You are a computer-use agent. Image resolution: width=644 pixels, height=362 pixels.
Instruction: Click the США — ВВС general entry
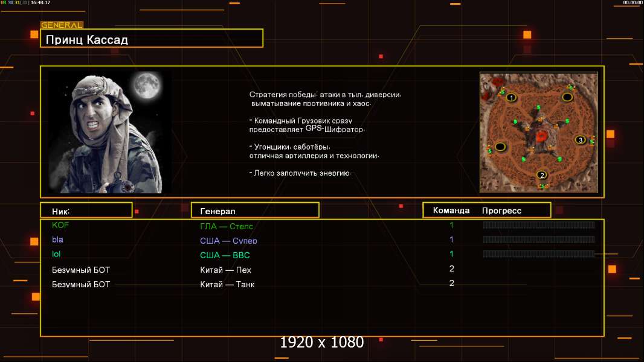tap(225, 255)
